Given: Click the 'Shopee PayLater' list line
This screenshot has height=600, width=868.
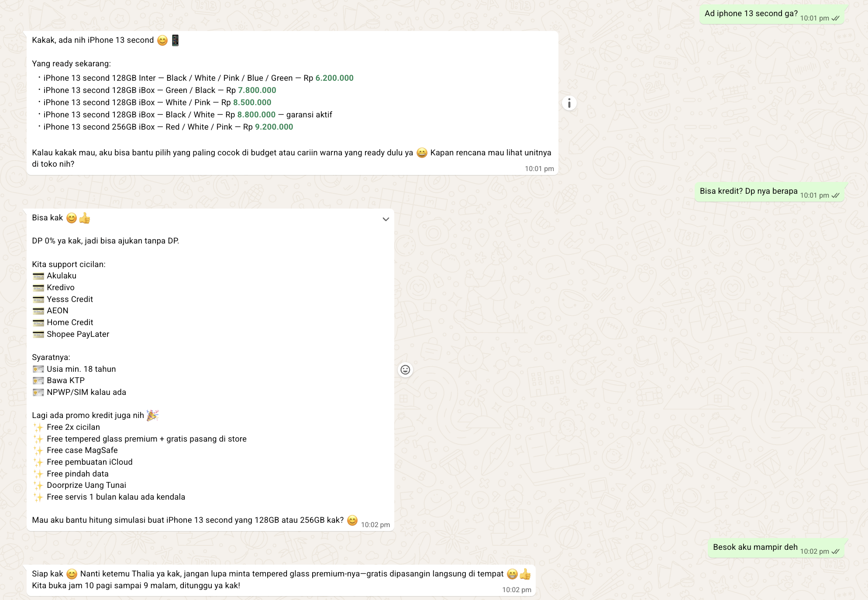Looking at the screenshot, I should [71, 334].
